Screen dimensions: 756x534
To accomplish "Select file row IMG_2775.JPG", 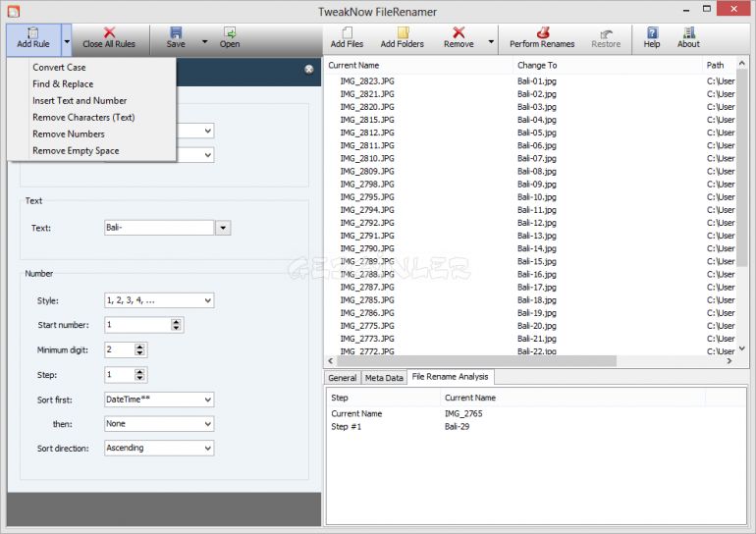I will coord(367,326).
